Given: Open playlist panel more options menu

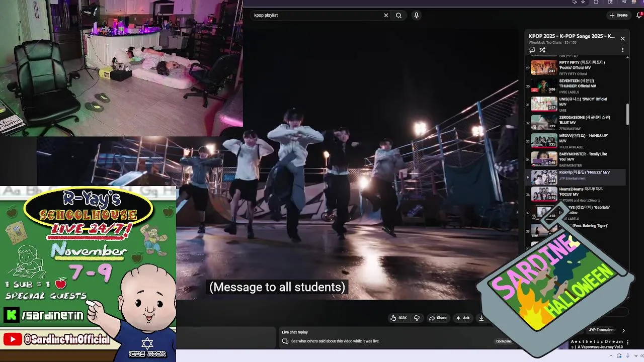Looking at the screenshot, I should tap(622, 50).
